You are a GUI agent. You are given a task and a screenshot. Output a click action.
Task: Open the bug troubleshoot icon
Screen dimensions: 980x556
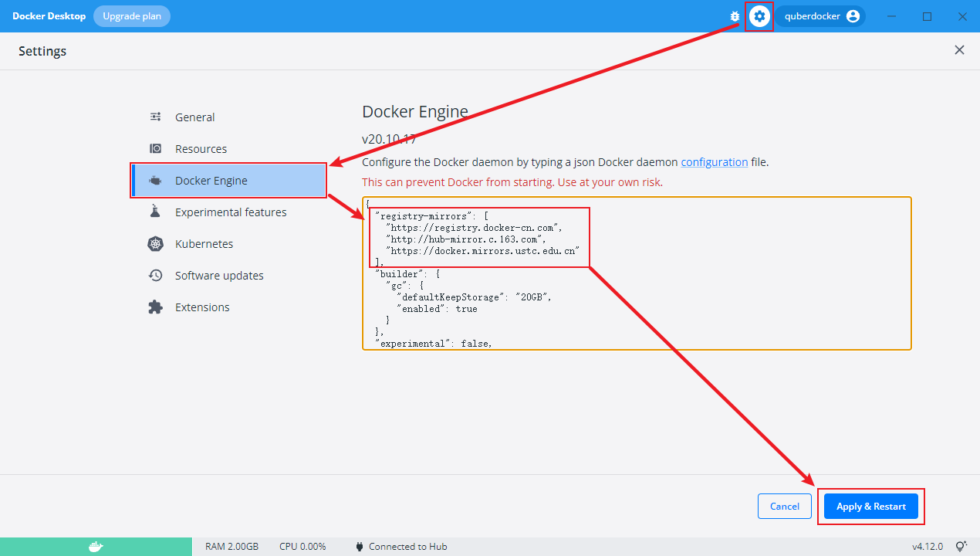pyautogui.click(x=735, y=16)
